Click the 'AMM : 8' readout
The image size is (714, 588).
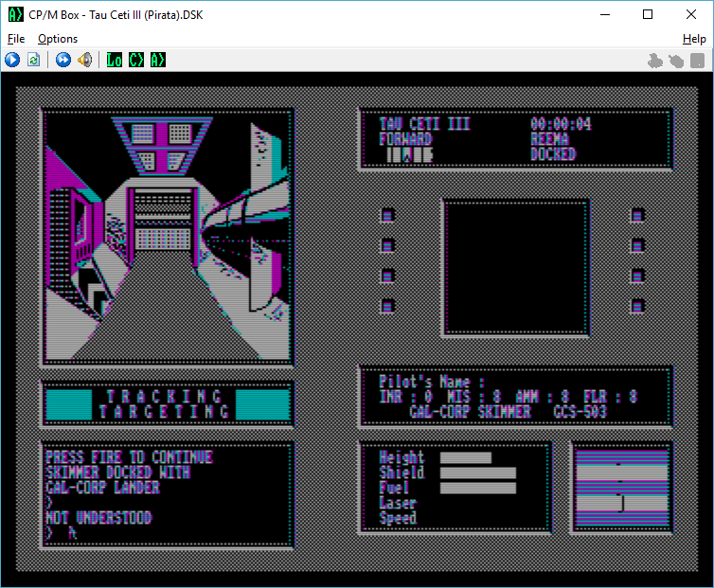pyautogui.click(x=543, y=397)
